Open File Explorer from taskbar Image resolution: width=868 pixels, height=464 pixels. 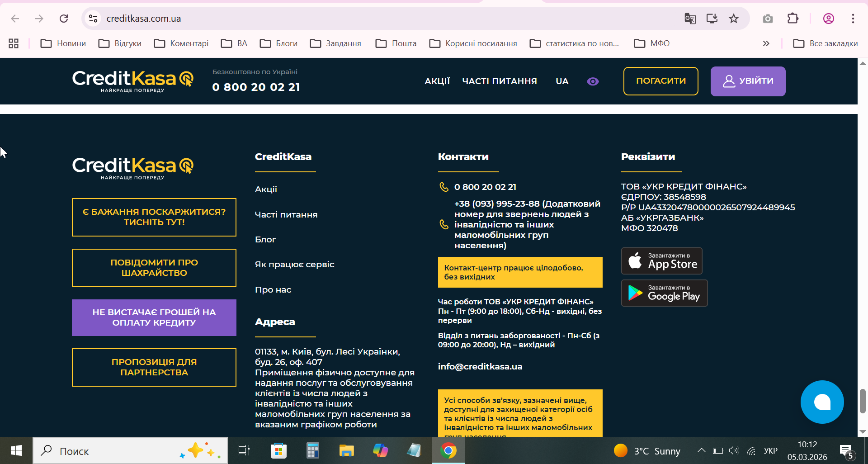click(x=346, y=450)
